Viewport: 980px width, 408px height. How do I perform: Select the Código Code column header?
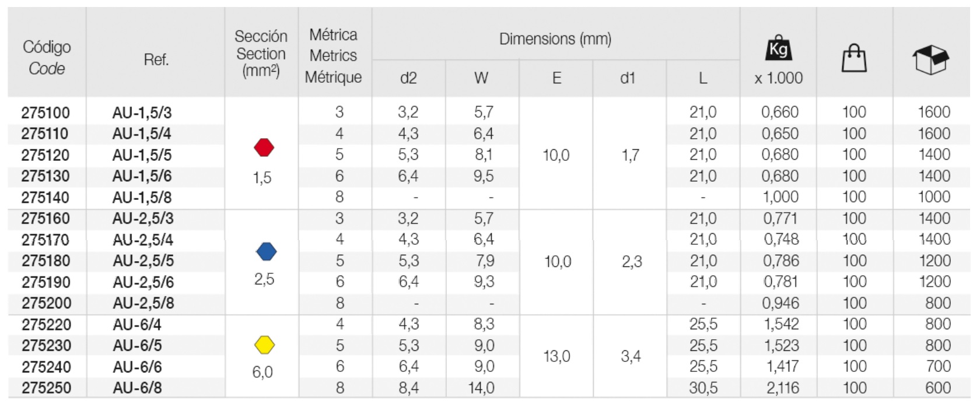(47, 57)
